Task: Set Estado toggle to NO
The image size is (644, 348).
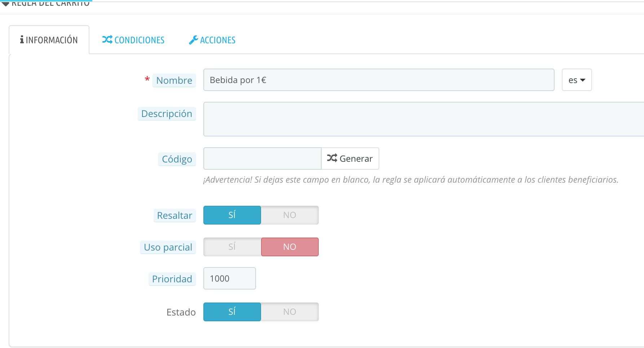Action: 290,312
